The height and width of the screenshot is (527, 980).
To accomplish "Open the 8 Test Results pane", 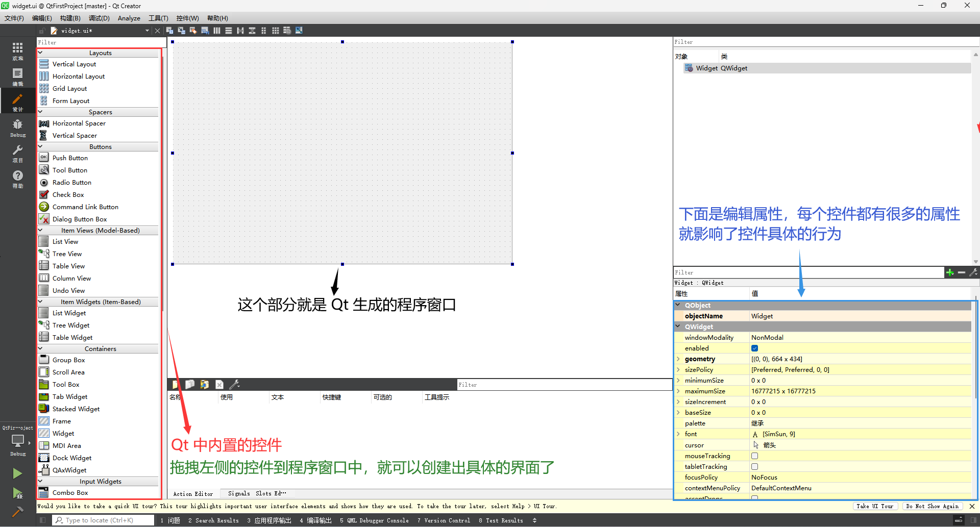I will point(501,520).
